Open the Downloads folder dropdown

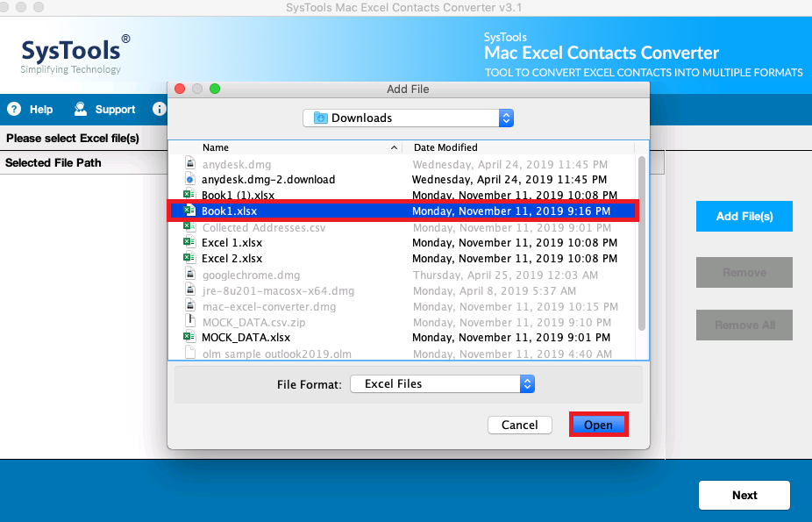click(x=408, y=118)
